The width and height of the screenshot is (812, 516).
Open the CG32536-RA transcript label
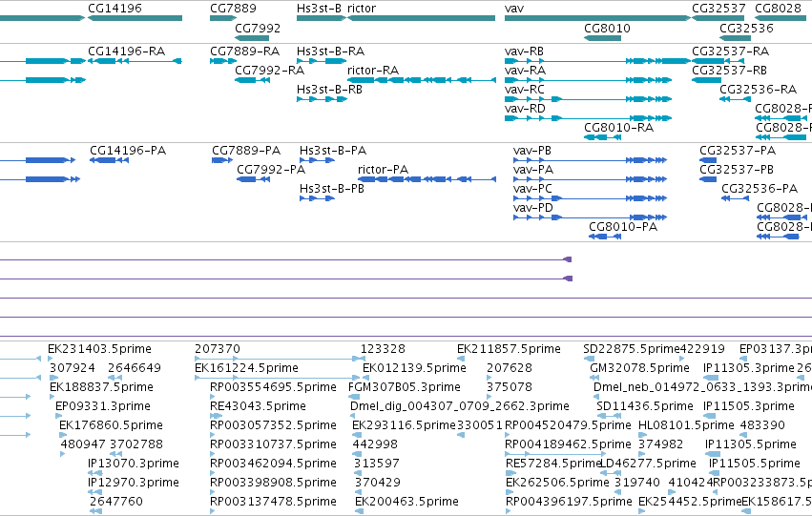click(759, 90)
